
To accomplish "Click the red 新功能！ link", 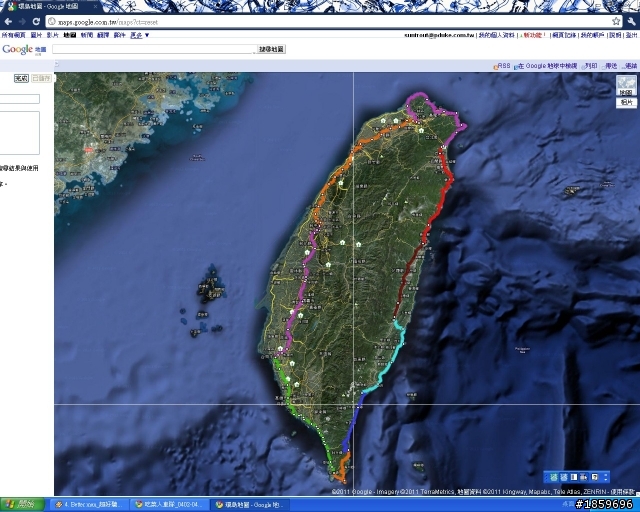I will coord(533,35).
